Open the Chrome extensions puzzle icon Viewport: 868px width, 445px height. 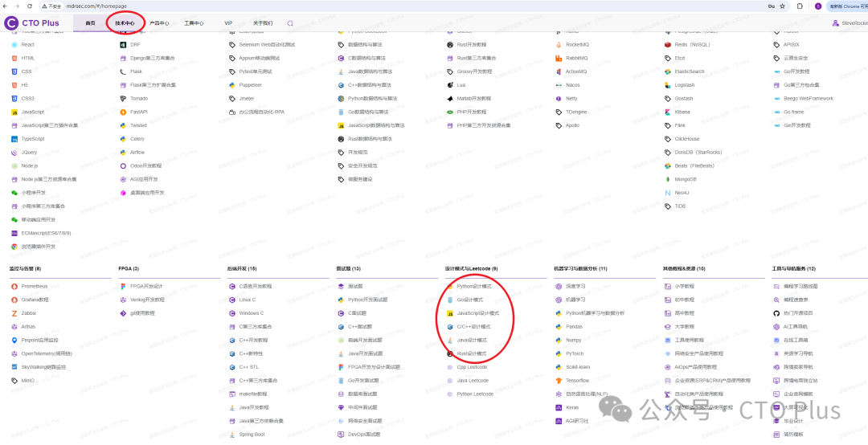point(800,6)
